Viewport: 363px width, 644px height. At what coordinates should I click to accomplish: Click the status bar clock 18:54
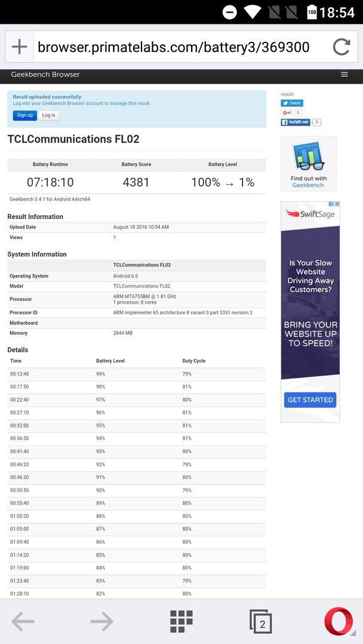[337, 13]
